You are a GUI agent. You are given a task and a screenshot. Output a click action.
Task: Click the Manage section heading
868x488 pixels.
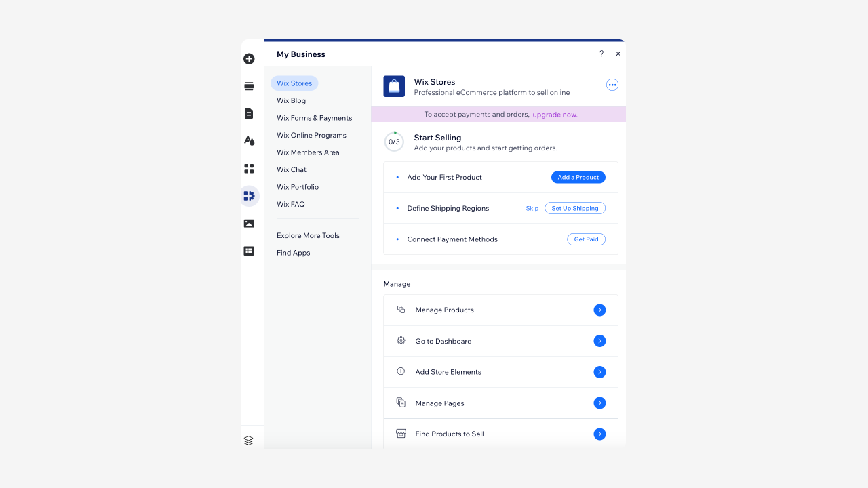397,284
